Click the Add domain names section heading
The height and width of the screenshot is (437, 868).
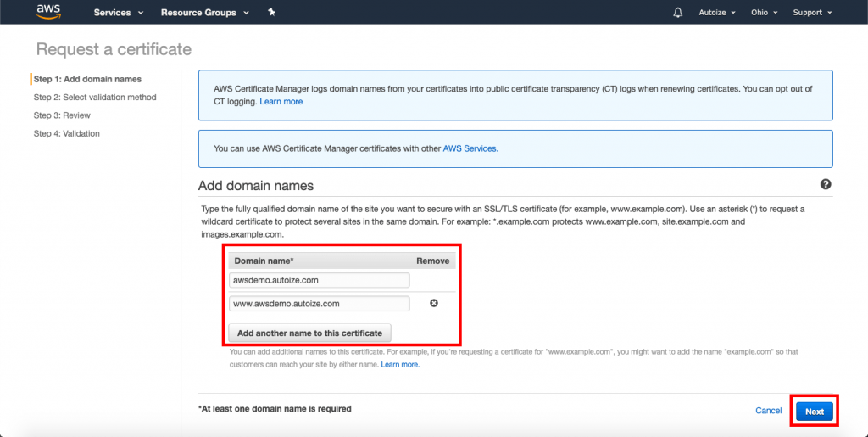pos(256,186)
